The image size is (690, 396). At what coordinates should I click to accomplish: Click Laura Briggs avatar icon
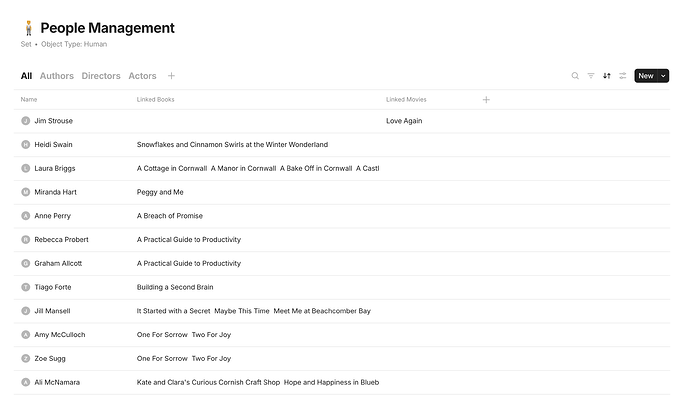click(x=26, y=168)
